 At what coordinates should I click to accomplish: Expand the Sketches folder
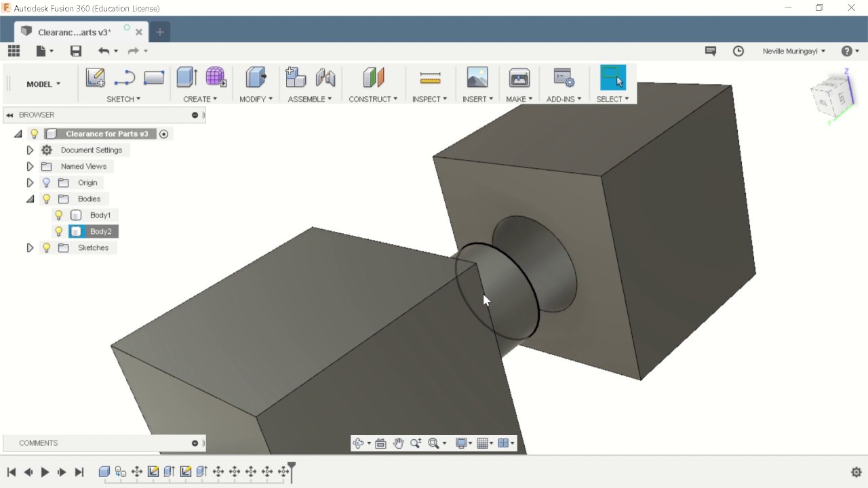coord(30,247)
